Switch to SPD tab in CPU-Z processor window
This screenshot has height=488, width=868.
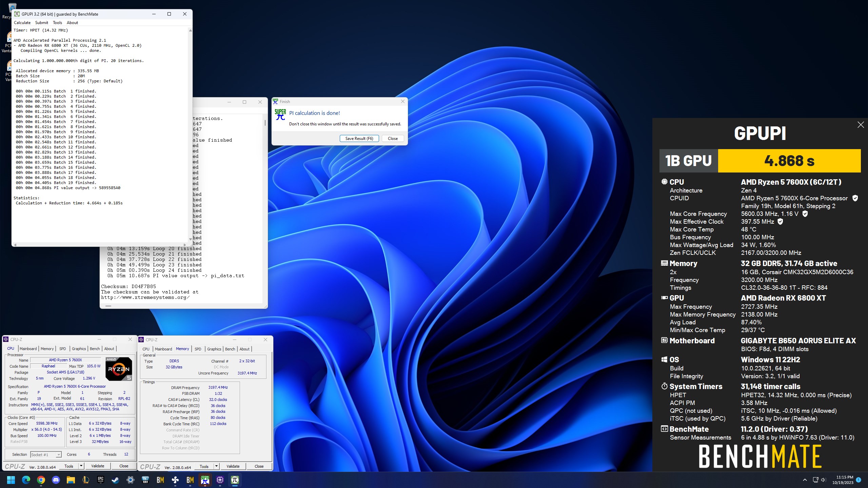[x=63, y=348]
